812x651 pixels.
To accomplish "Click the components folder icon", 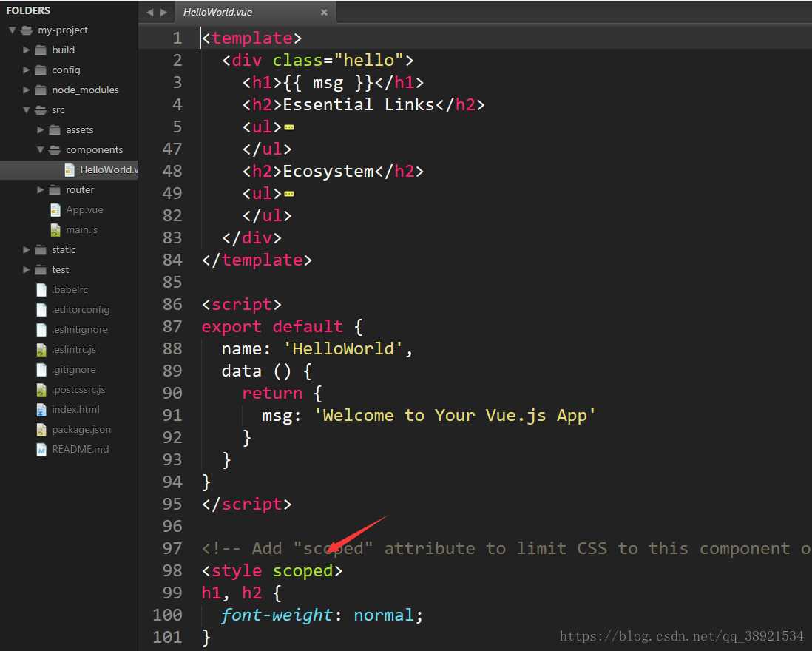I will [55, 149].
